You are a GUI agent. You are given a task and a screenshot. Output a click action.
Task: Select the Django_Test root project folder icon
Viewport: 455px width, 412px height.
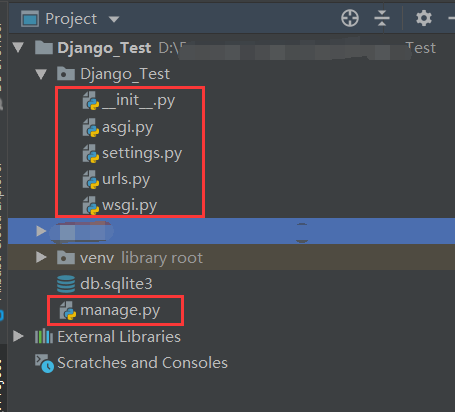(44, 47)
